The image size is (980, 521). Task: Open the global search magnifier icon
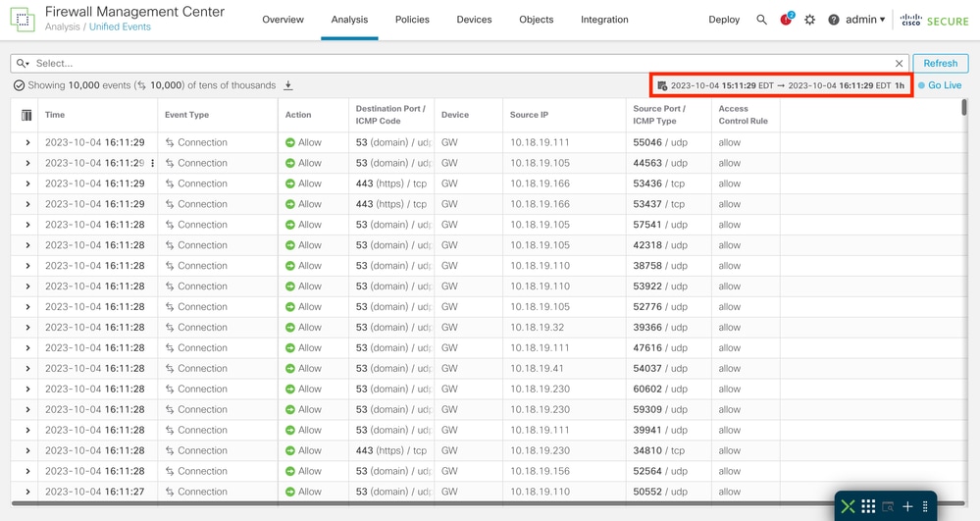coord(761,20)
